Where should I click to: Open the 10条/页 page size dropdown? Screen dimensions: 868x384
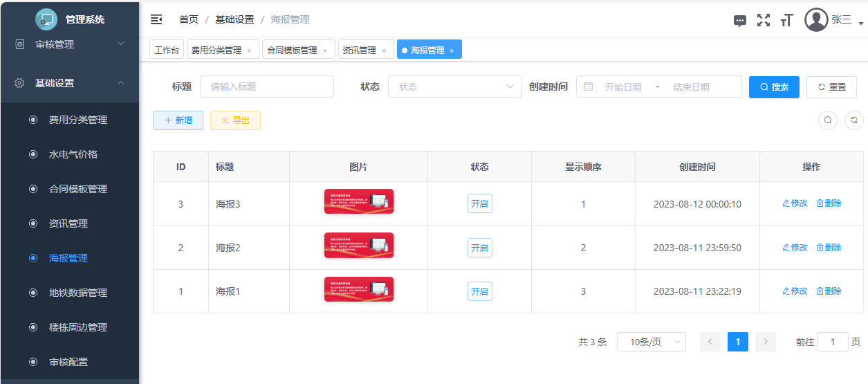[x=651, y=342]
